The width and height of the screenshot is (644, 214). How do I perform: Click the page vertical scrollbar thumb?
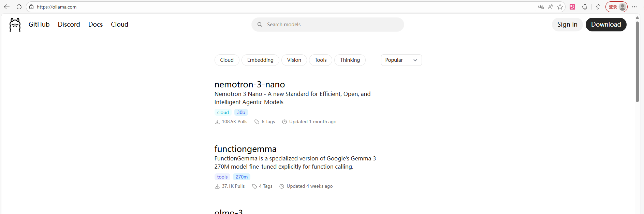click(x=637, y=61)
